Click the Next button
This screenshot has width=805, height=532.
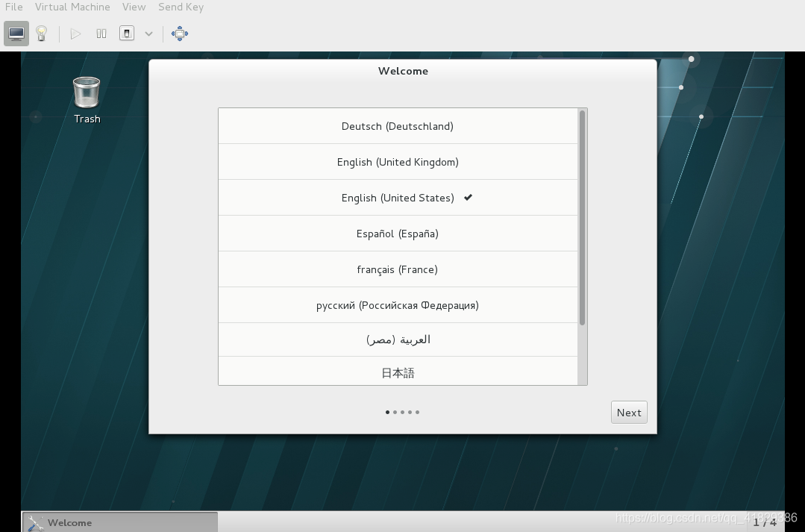[x=629, y=413]
